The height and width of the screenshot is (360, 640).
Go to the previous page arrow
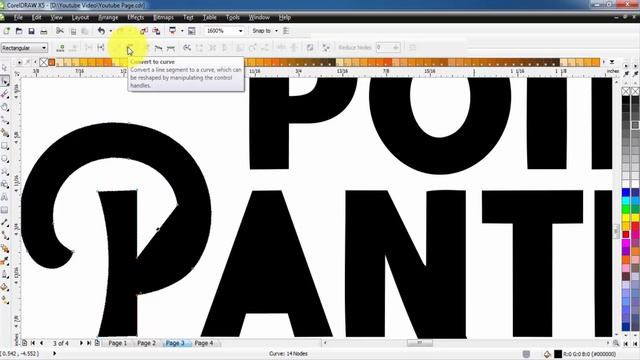(x=41, y=343)
